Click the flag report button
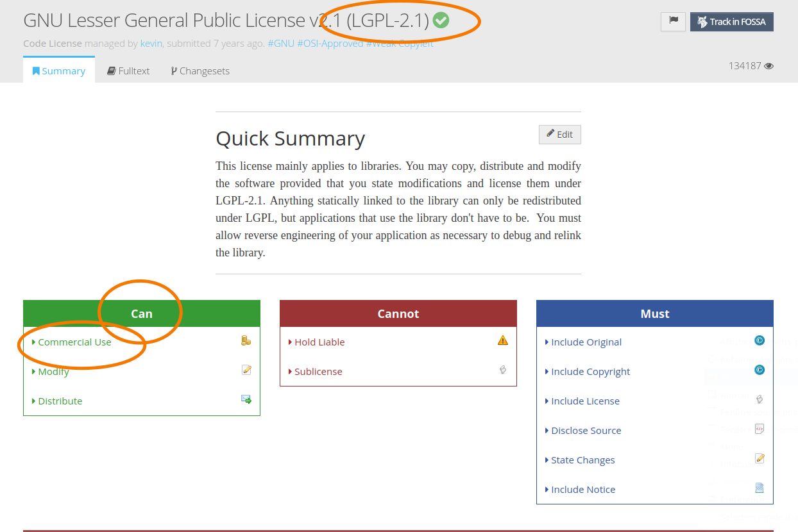The image size is (798, 532). click(x=674, y=21)
